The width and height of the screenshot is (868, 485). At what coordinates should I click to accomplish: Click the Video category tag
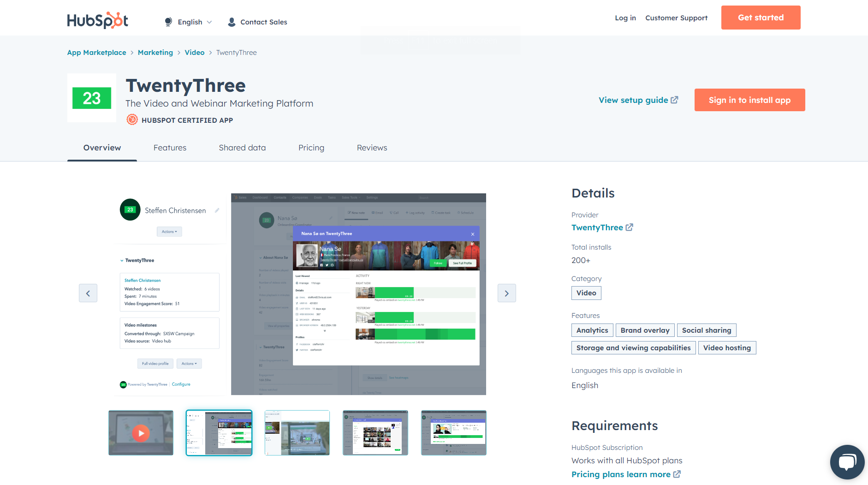pyautogui.click(x=586, y=293)
